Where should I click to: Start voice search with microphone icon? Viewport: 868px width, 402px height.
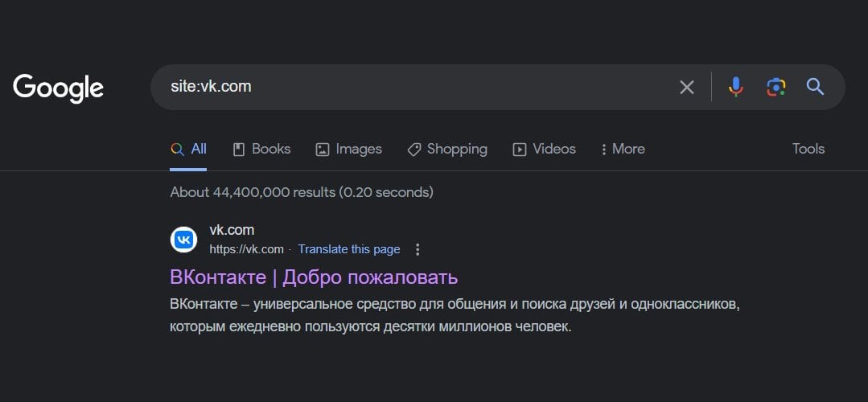736,87
